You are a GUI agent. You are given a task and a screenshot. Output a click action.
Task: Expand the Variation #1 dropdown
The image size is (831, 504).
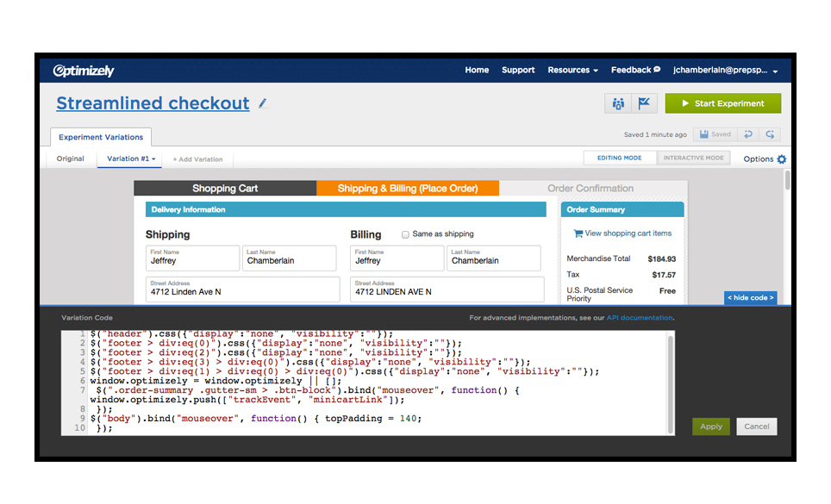point(131,159)
